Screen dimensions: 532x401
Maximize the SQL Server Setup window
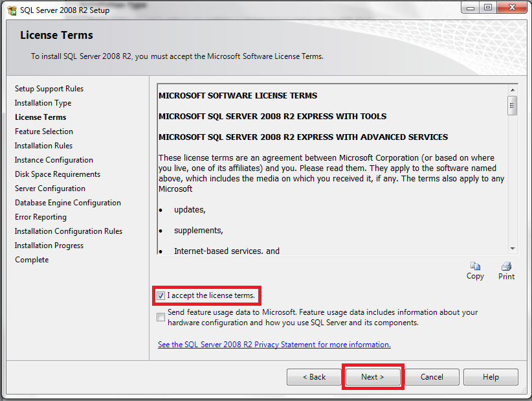[488, 8]
